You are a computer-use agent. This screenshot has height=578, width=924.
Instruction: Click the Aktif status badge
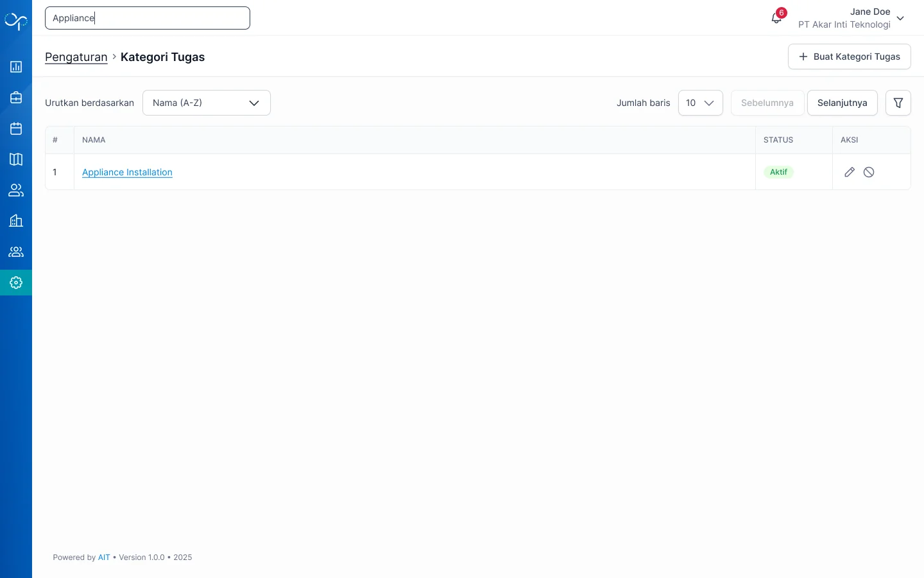[779, 172]
